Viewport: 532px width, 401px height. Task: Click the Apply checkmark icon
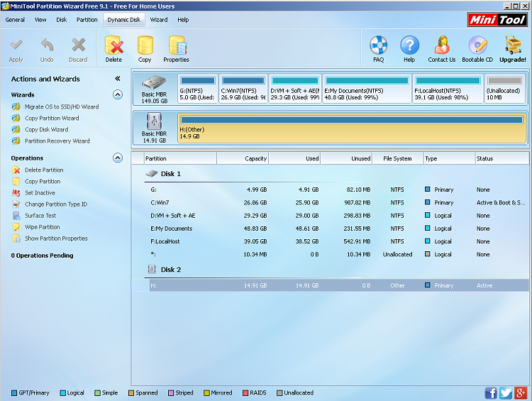pos(16,45)
